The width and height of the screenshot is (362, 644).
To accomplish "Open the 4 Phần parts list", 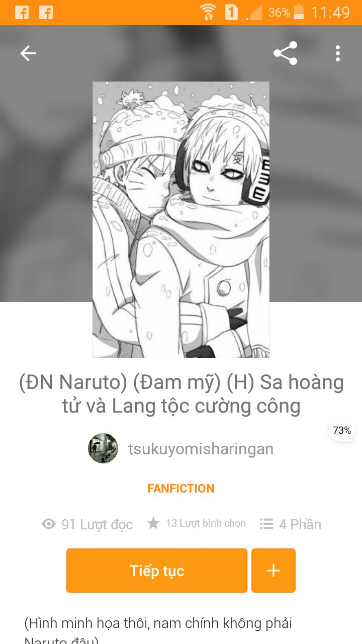I will [x=291, y=524].
